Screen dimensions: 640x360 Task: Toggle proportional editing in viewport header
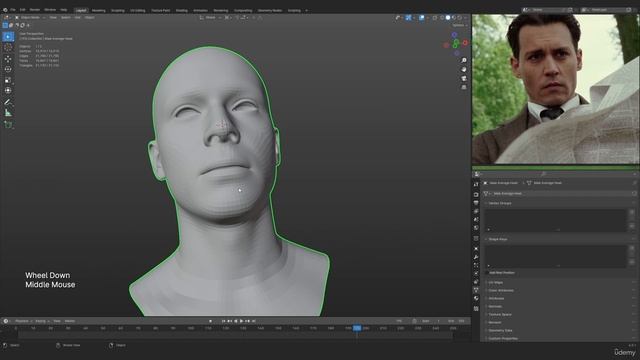(253, 18)
